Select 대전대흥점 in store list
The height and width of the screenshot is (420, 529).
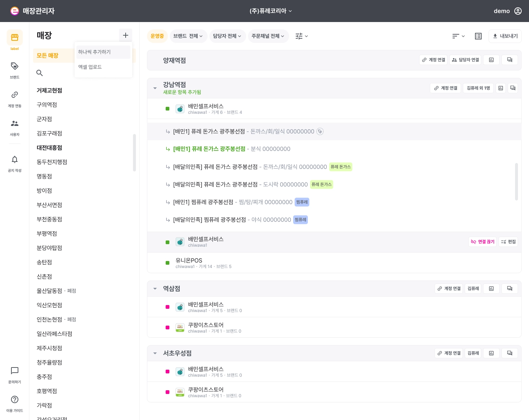click(49, 148)
